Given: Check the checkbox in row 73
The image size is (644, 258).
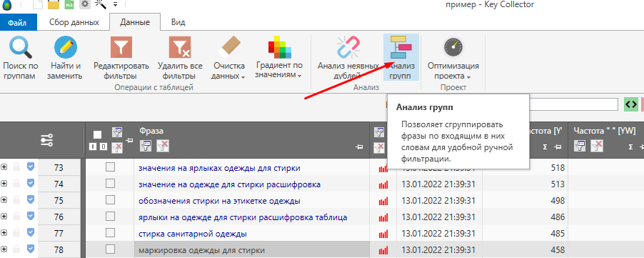Looking at the screenshot, I should [x=110, y=167].
